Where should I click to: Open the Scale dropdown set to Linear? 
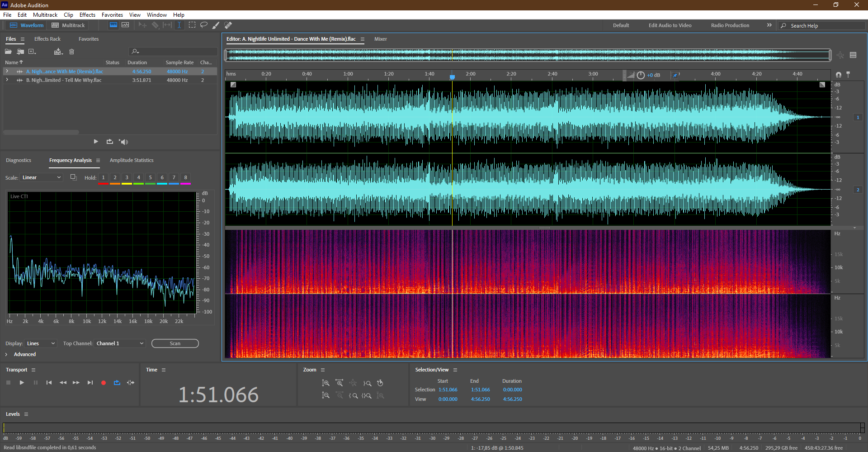point(41,177)
